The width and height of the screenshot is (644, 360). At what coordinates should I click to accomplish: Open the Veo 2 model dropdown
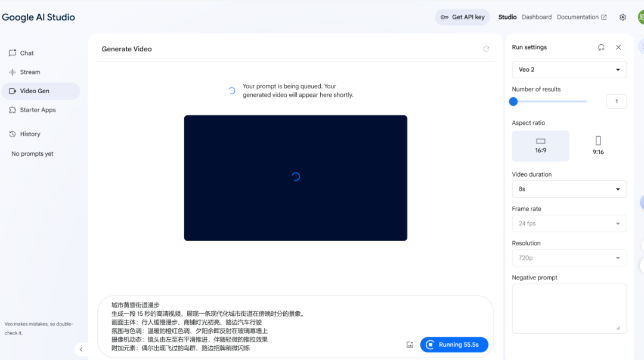[x=569, y=69]
